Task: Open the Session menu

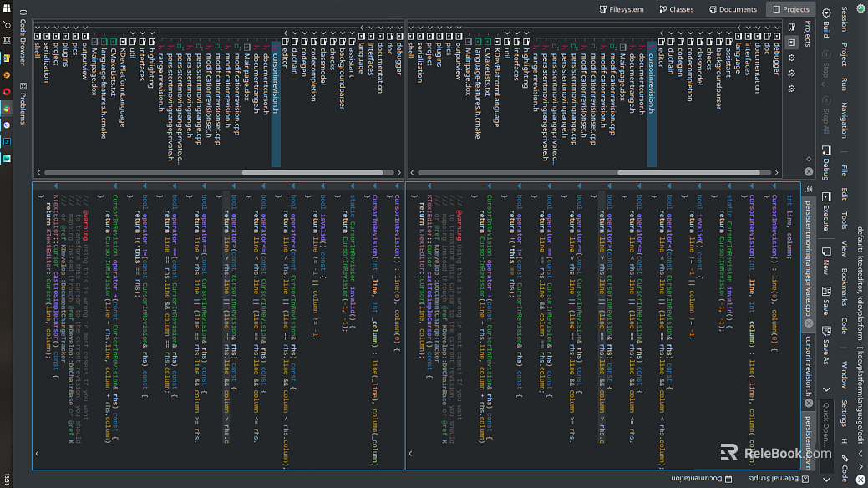Action: (844, 18)
